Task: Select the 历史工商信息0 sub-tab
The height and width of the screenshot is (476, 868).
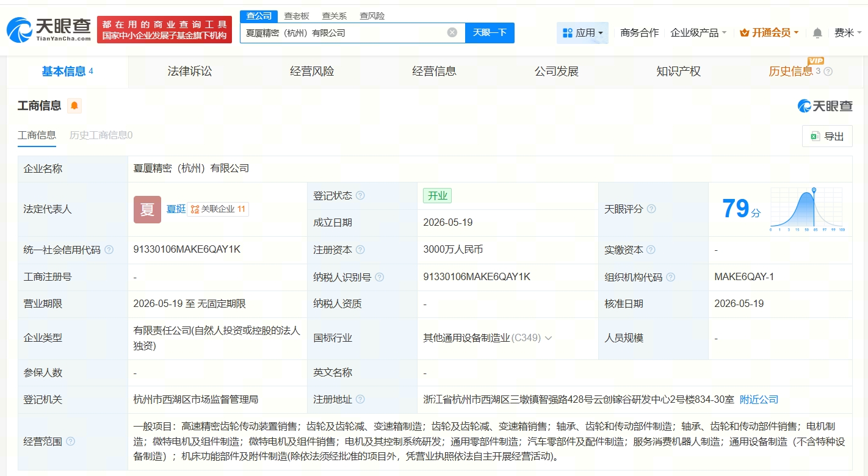Action: [101, 135]
